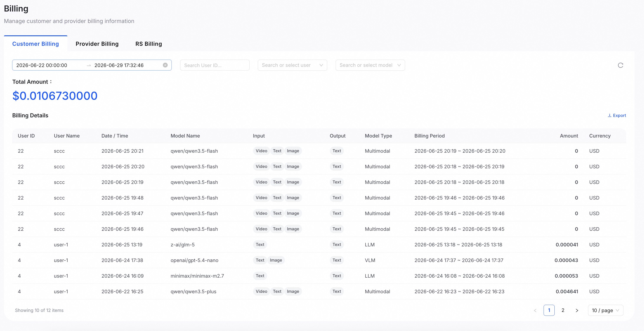Open the Search or select model dropdown
Image resolution: width=644 pixels, height=331 pixels.
[370, 65]
